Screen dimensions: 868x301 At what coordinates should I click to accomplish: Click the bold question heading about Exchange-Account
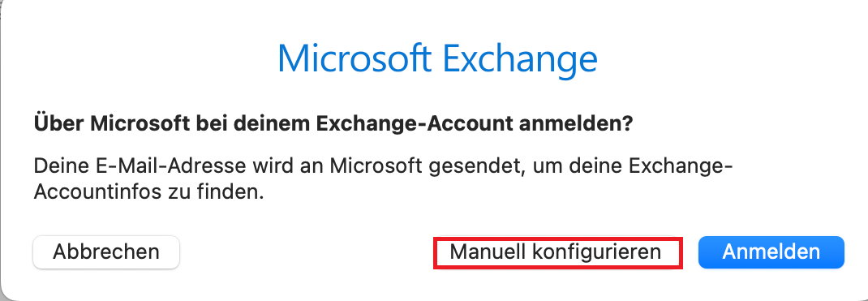pos(333,123)
